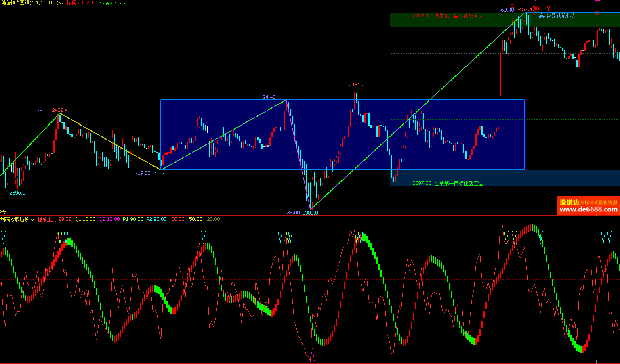Click the 2396.0 low price label
620x364 pixels.
pyautogui.click(x=17, y=193)
